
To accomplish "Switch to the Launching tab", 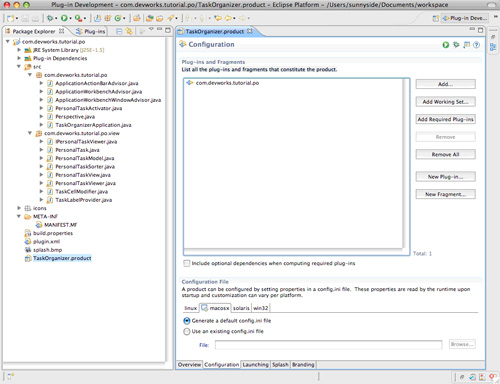I will pyautogui.click(x=255, y=365).
